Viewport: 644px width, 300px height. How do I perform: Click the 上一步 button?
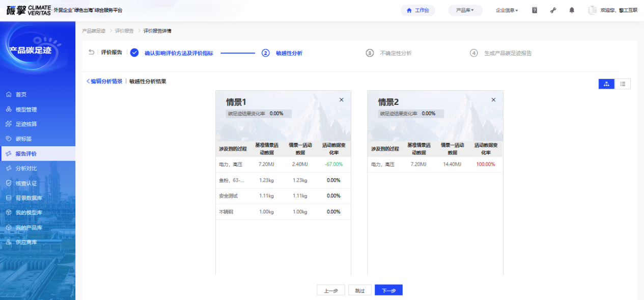331,290
